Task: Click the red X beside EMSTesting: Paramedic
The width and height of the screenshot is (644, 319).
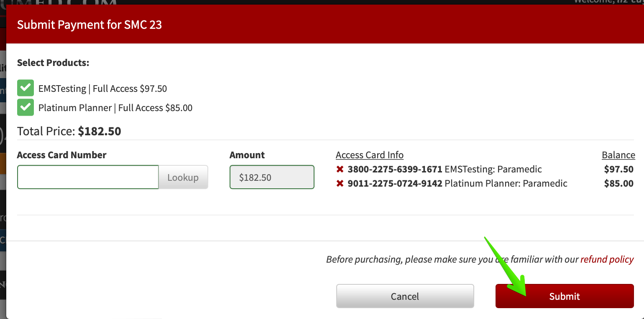Action: coord(339,169)
